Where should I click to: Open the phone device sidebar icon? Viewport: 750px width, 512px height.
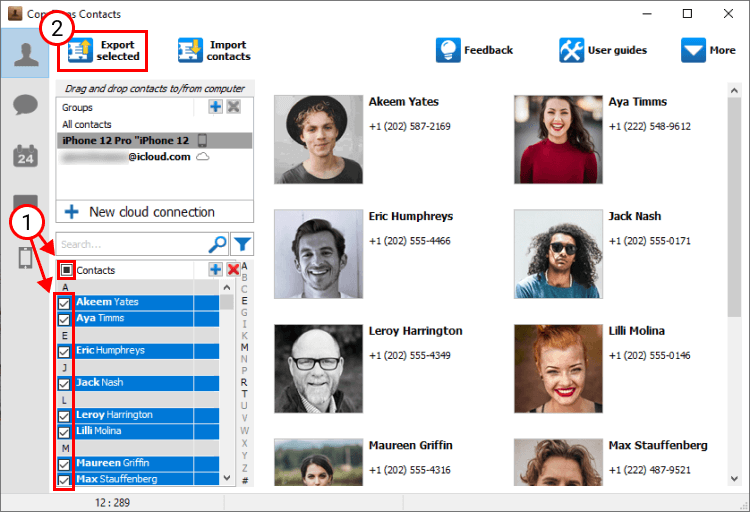click(25, 258)
